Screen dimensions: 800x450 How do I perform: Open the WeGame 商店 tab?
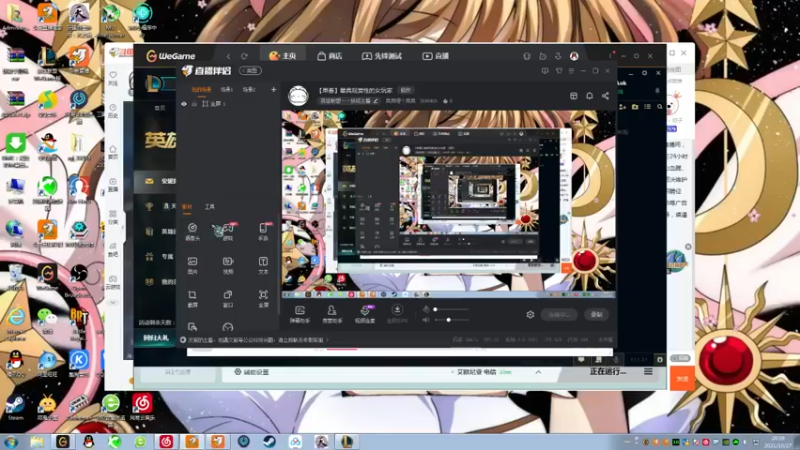(x=330, y=56)
